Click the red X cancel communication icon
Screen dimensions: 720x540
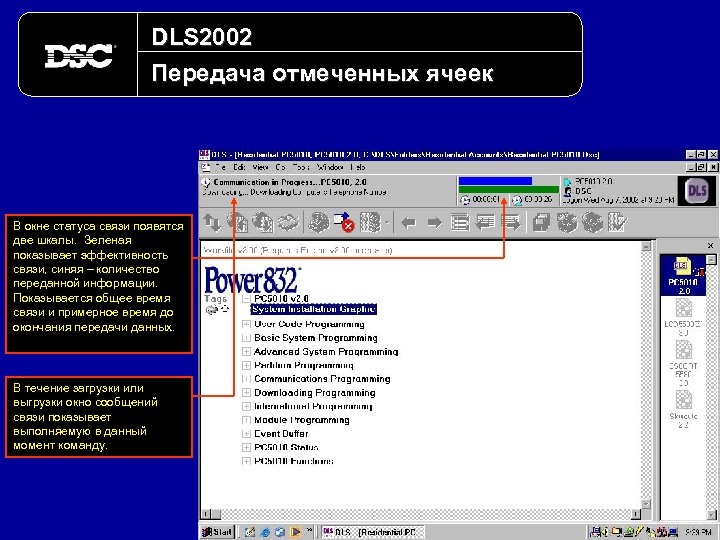click(349, 226)
